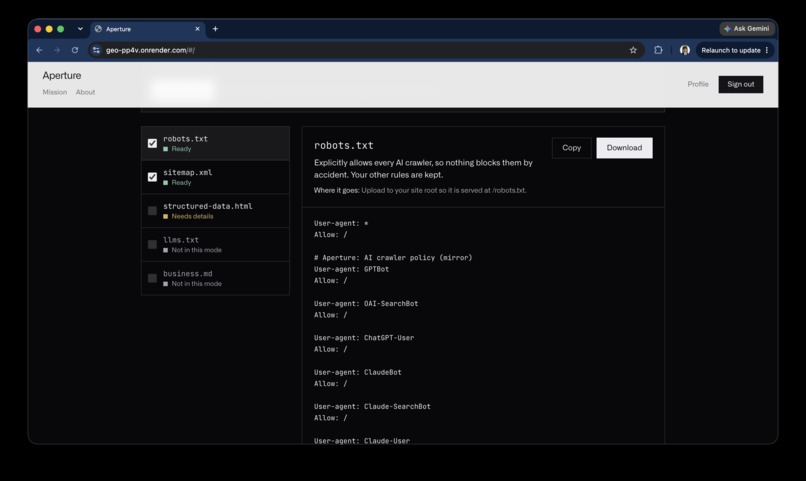Open the browser extensions puzzle icon

coord(658,50)
